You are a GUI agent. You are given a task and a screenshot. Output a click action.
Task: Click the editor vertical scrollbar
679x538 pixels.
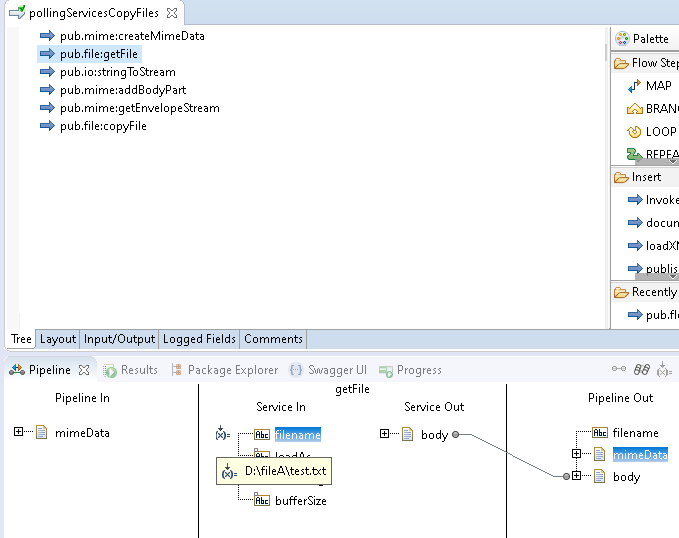(607, 52)
